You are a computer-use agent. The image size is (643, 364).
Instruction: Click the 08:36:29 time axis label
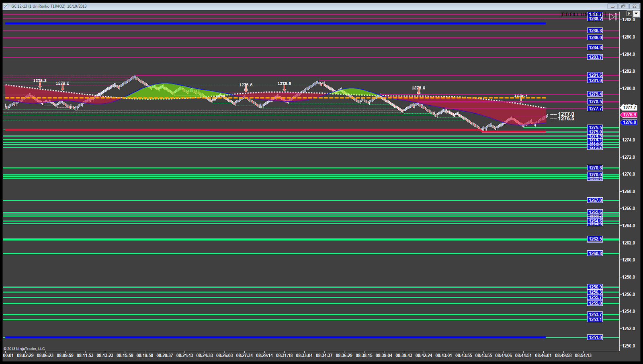[344, 355]
